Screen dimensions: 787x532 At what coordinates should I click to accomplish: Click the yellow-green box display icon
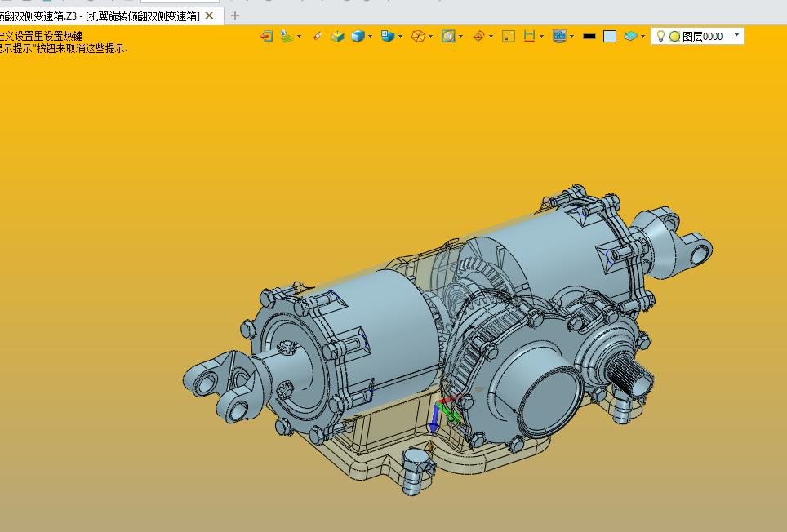(337, 36)
